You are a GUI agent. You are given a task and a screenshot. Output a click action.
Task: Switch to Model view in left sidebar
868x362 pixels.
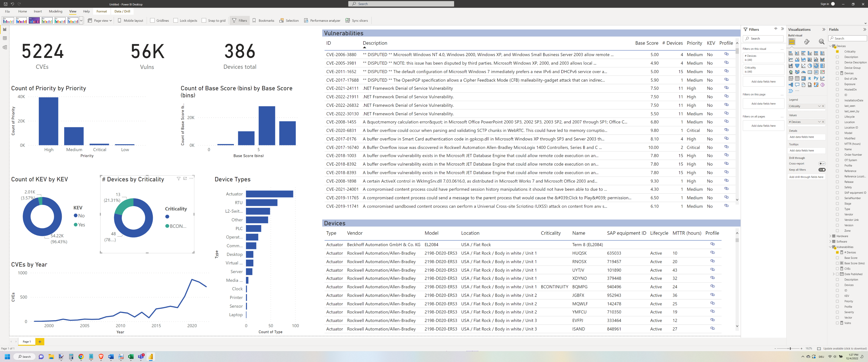[x=5, y=47]
